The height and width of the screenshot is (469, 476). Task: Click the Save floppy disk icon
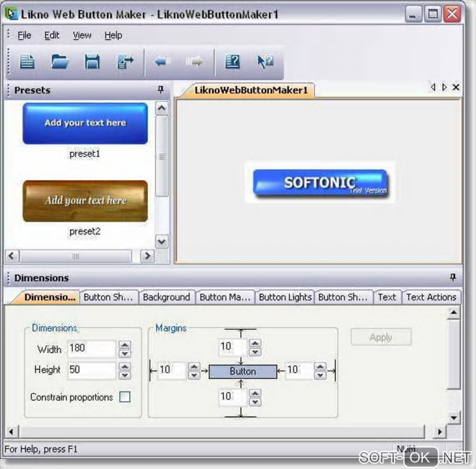(92, 62)
